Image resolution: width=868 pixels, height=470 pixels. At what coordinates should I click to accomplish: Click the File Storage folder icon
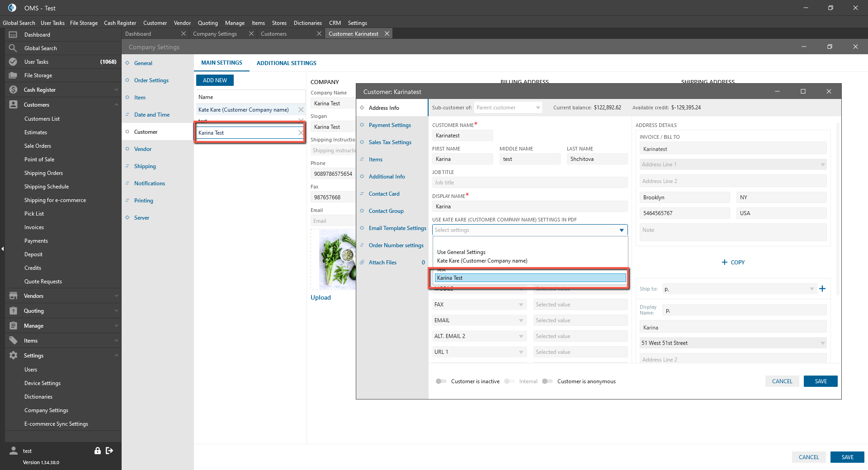(x=13, y=75)
